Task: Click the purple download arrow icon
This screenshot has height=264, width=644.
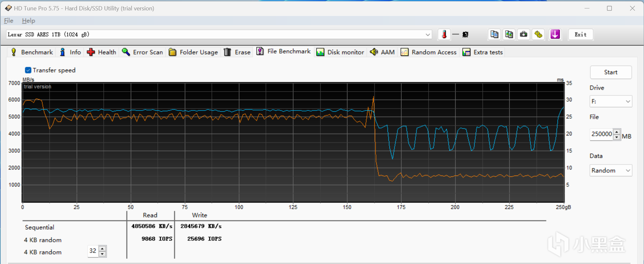Action: tap(555, 34)
